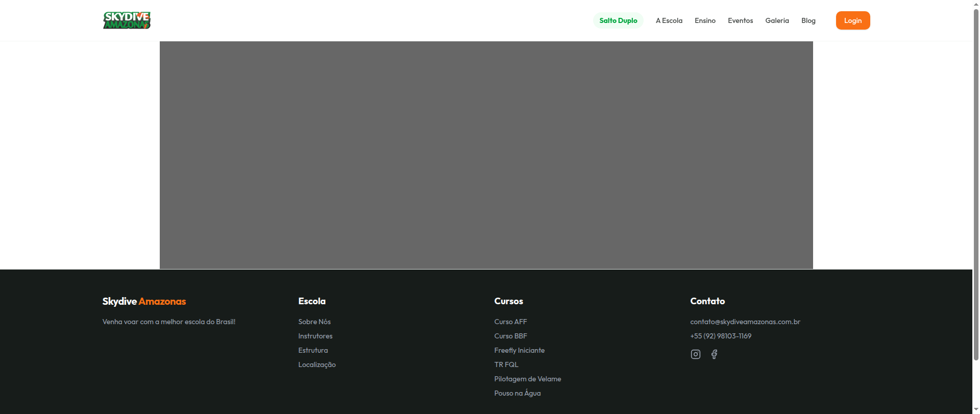Open the A Escola menu
This screenshot has height=414, width=980.
669,20
